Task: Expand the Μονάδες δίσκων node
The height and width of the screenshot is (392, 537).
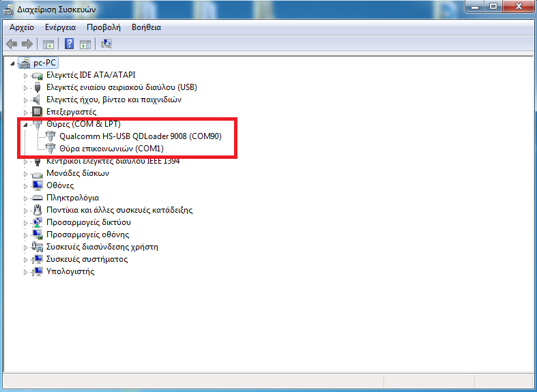Action: click(x=25, y=174)
